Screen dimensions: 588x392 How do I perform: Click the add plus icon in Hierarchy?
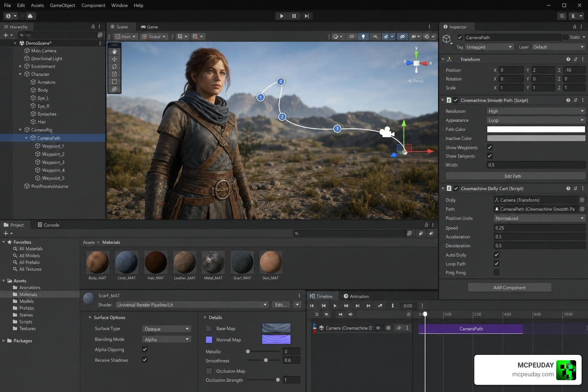pos(6,35)
